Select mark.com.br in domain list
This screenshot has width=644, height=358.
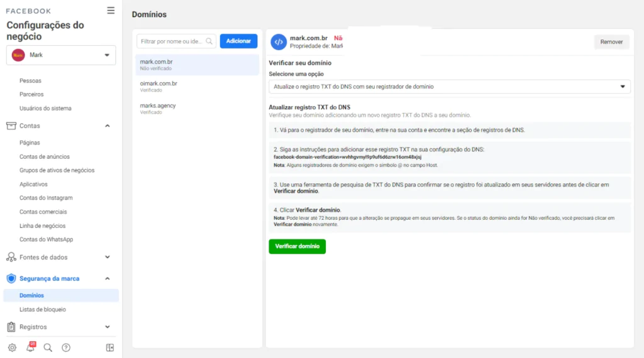[x=197, y=65]
